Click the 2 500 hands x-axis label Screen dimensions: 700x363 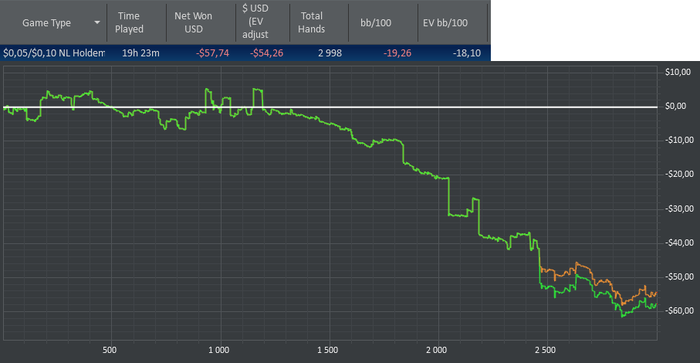tap(545, 350)
